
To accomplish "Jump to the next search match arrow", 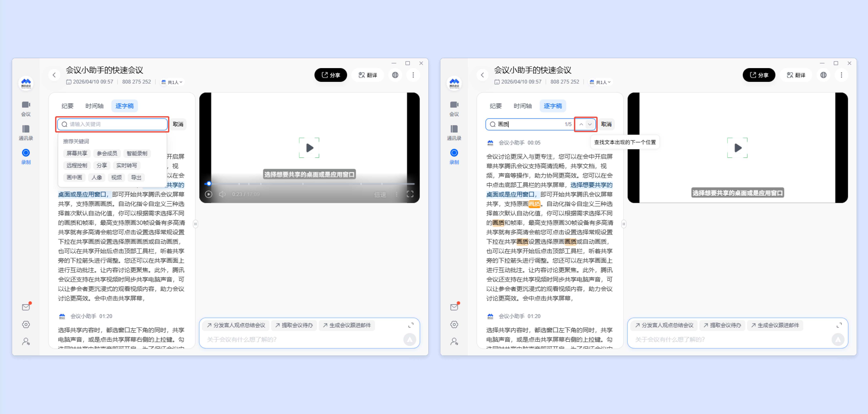I will [590, 124].
